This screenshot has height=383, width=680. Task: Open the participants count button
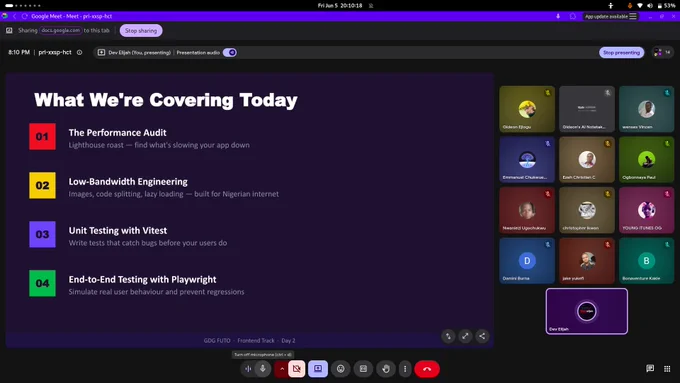(663, 52)
